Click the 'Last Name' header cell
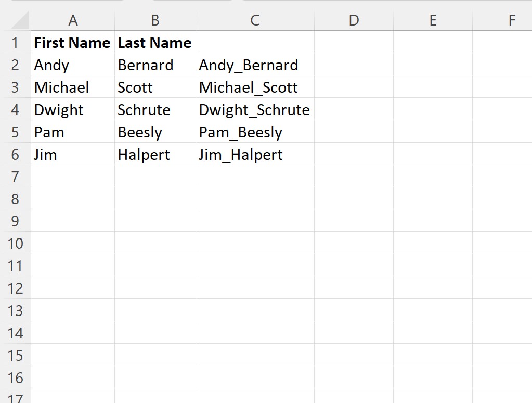This screenshot has width=532, height=403. click(x=155, y=42)
